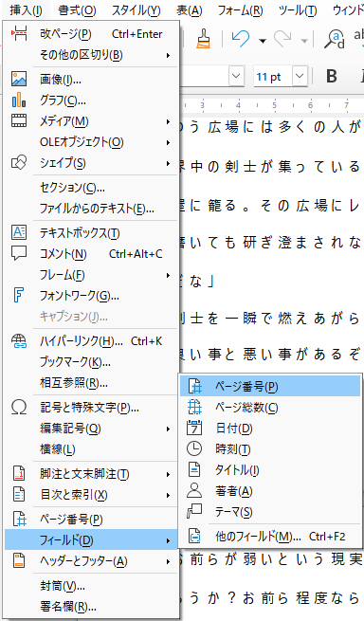Click the hyperlink globe icon
The width and height of the screenshot is (364, 621).
[19, 341]
